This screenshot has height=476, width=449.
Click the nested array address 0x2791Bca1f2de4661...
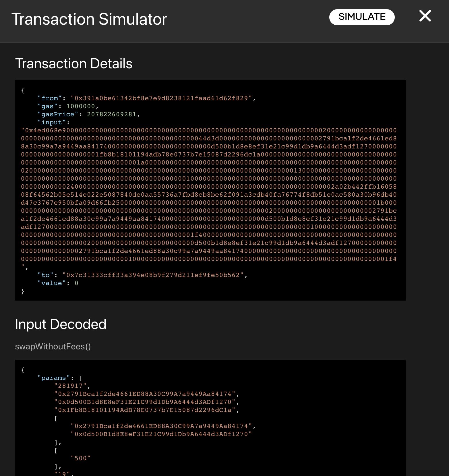pos(161,426)
